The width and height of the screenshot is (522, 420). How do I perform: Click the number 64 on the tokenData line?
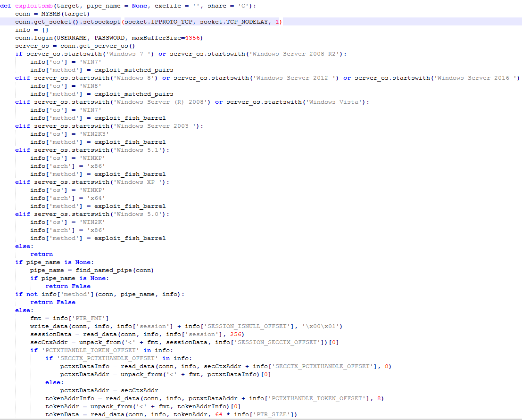tap(219, 414)
